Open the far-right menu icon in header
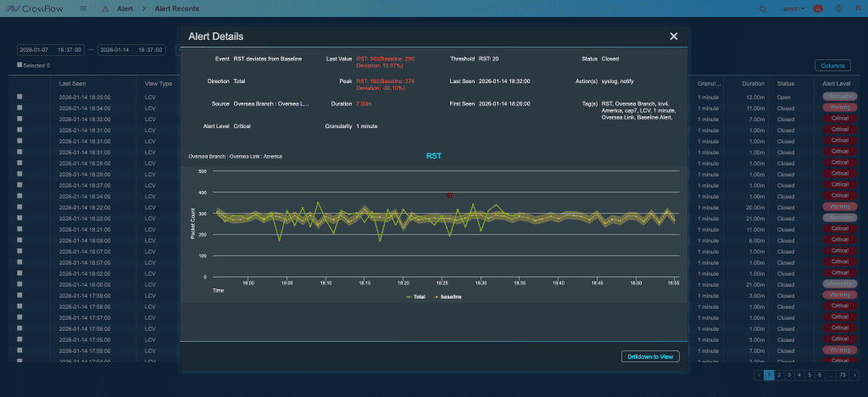Screen dimensions: 868x397 857,8
